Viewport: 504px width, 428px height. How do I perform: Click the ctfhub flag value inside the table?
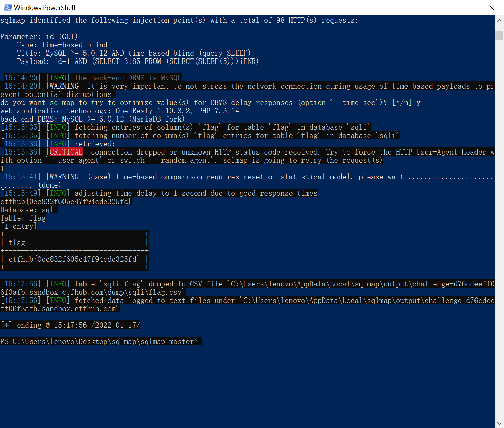tap(74, 259)
